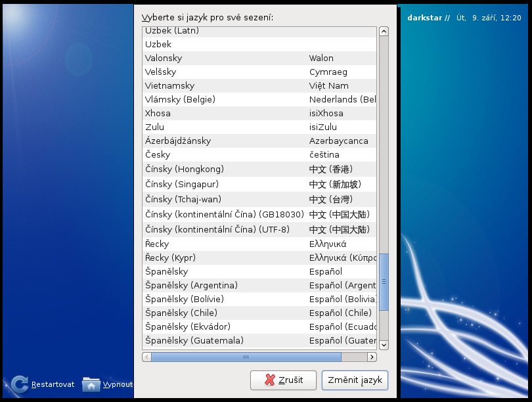Click the left arrow of horizontal scrollbar
The width and height of the screenshot is (532, 402).
point(147,357)
